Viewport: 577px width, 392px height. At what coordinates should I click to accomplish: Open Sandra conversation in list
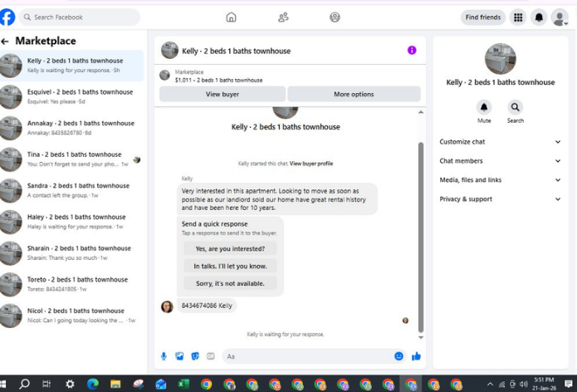pyautogui.click(x=71, y=191)
